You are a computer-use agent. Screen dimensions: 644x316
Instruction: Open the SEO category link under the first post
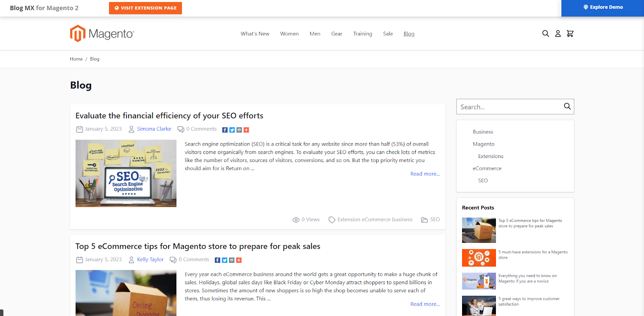point(435,220)
